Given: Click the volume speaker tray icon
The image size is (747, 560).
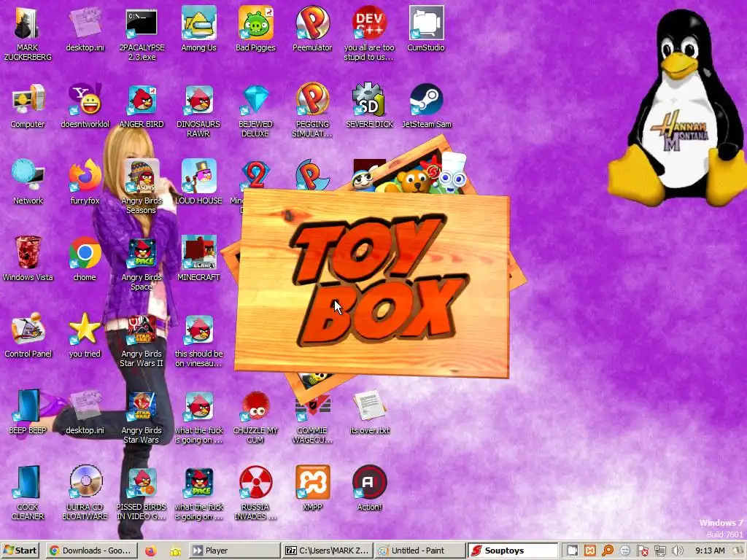Looking at the screenshot, I should pyautogui.click(x=677, y=551).
